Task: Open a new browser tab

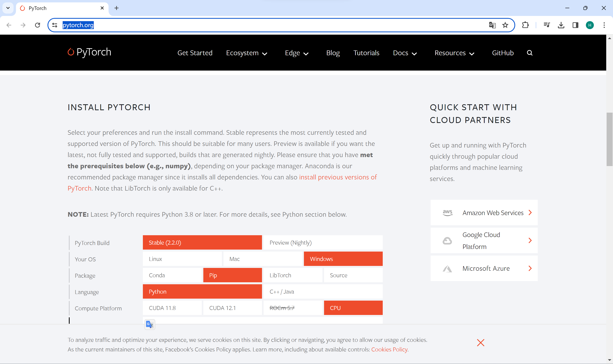Action: [116, 8]
